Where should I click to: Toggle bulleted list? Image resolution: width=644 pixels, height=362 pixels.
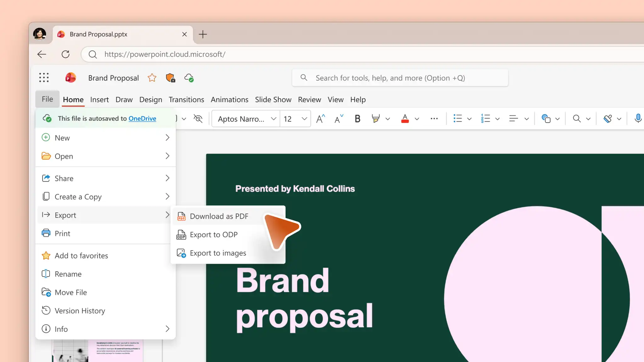click(458, 119)
